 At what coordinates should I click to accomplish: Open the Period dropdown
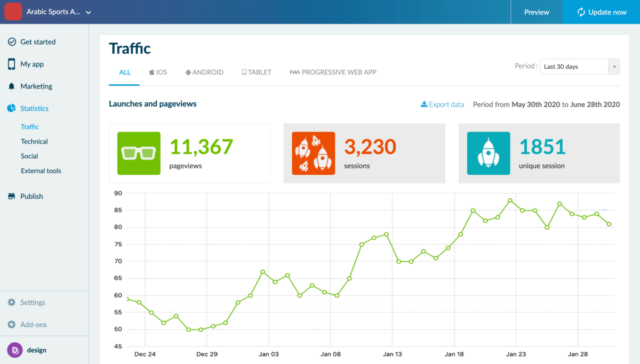pos(580,66)
